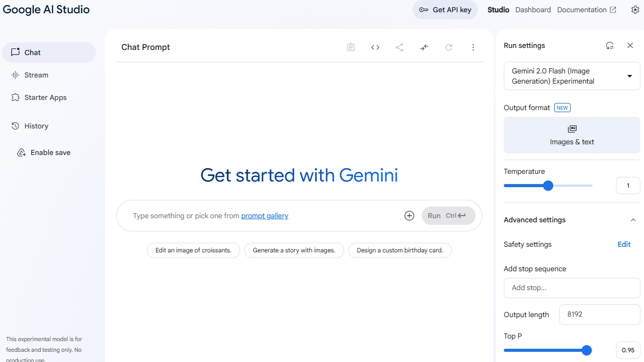Click the History clock icon
The height and width of the screenshot is (362, 644).
click(x=15, y=126)
